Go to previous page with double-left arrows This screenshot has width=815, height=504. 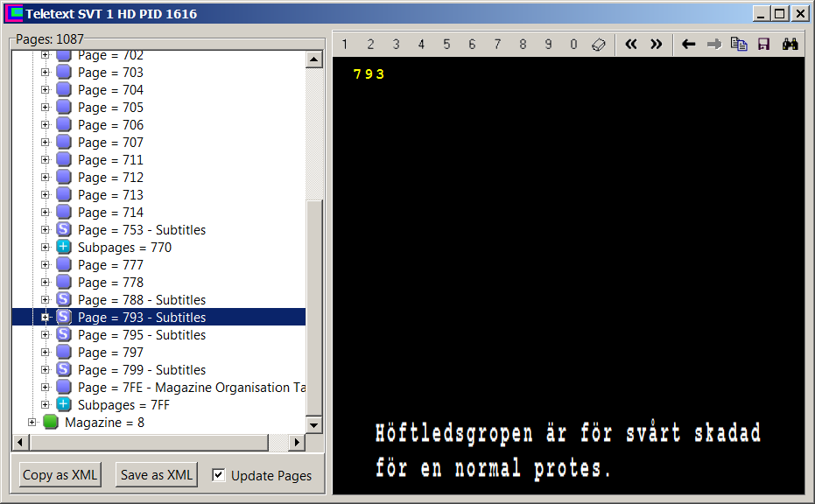coord(631,44)
